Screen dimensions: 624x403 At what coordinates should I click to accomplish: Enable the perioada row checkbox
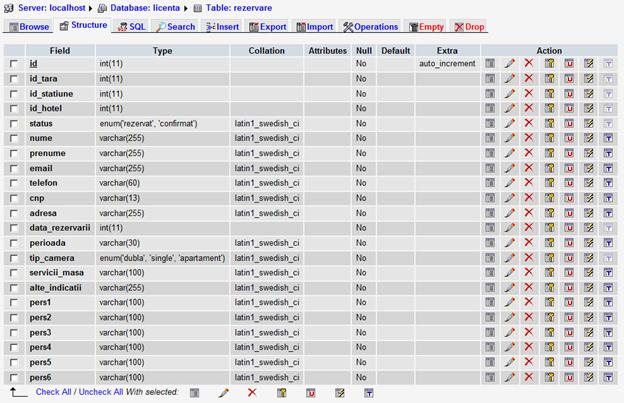tap(14, 243)
